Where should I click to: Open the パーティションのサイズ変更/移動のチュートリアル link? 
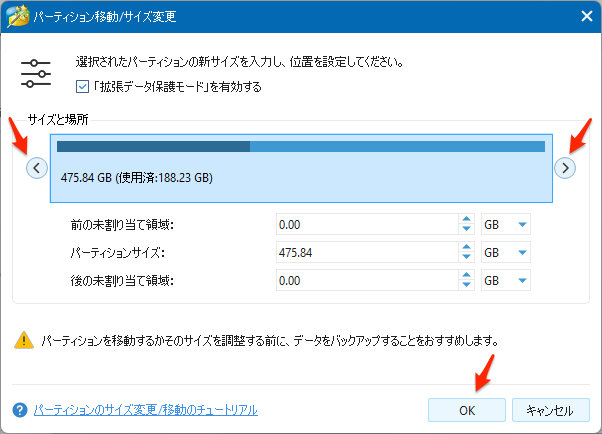point(145,409)
